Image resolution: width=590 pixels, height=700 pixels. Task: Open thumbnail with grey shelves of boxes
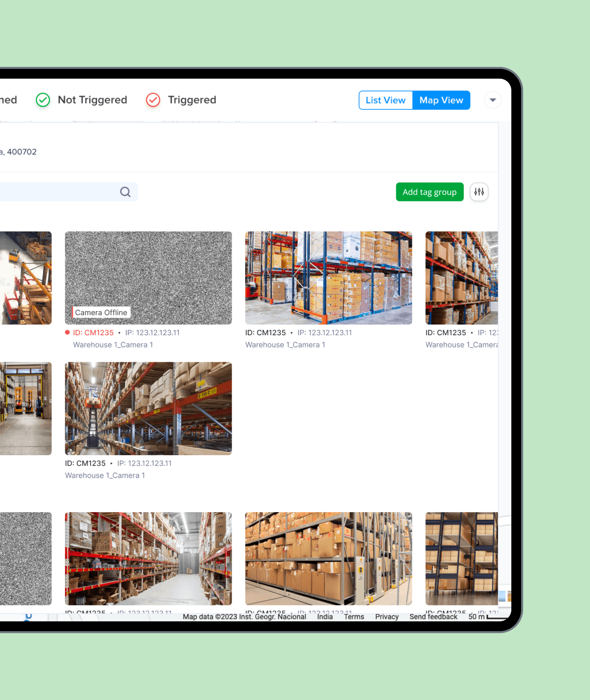(328, 558)
